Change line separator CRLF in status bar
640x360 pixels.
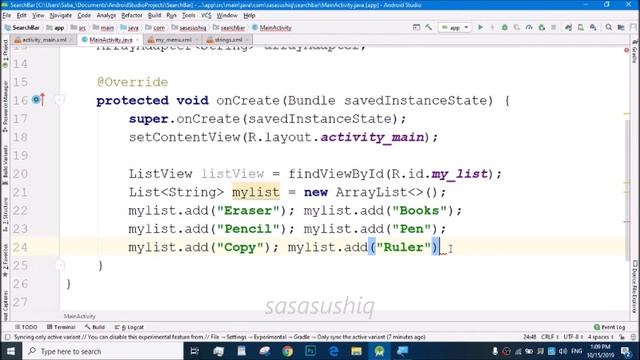pyautogui.click(x=549, y=337)
